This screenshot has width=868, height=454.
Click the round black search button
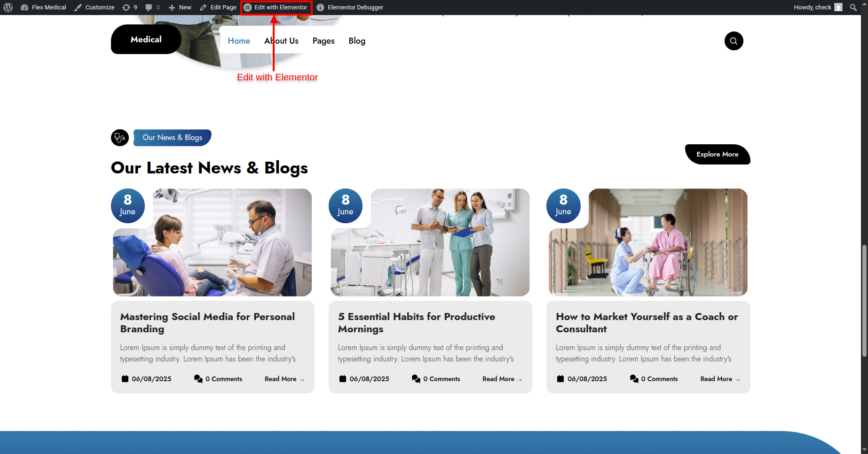click(734, 41)
